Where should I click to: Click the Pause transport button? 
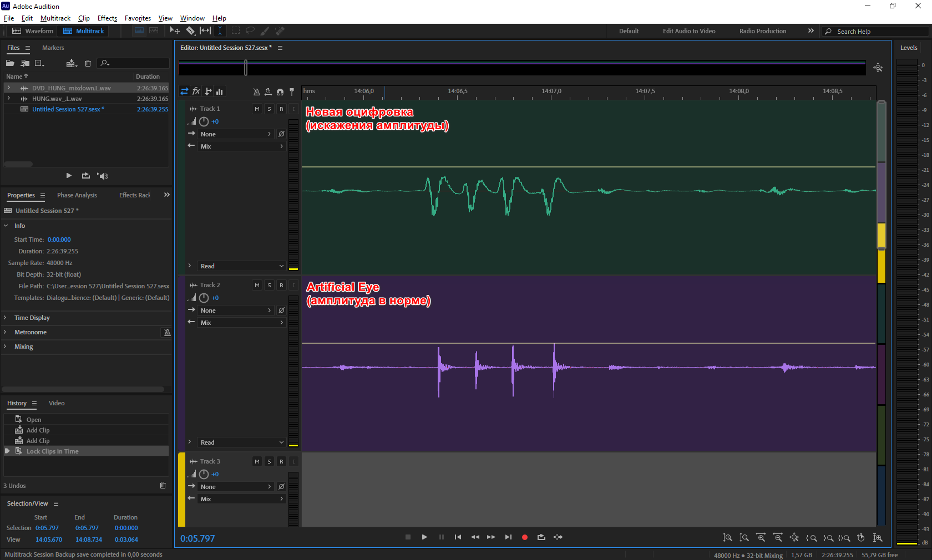click(x=442, y=537)
